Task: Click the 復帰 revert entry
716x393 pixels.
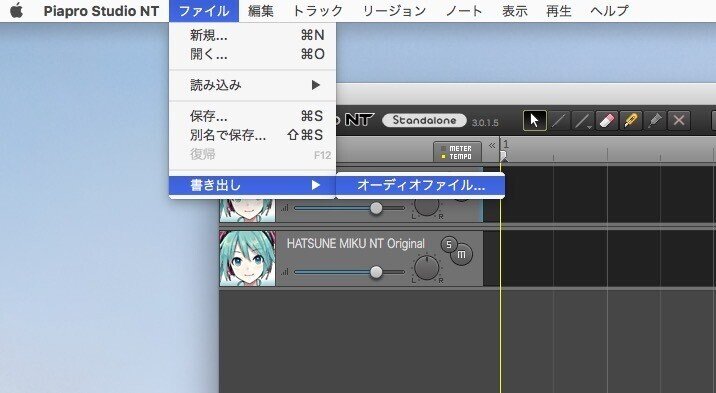Action: (x=253, y=154)
